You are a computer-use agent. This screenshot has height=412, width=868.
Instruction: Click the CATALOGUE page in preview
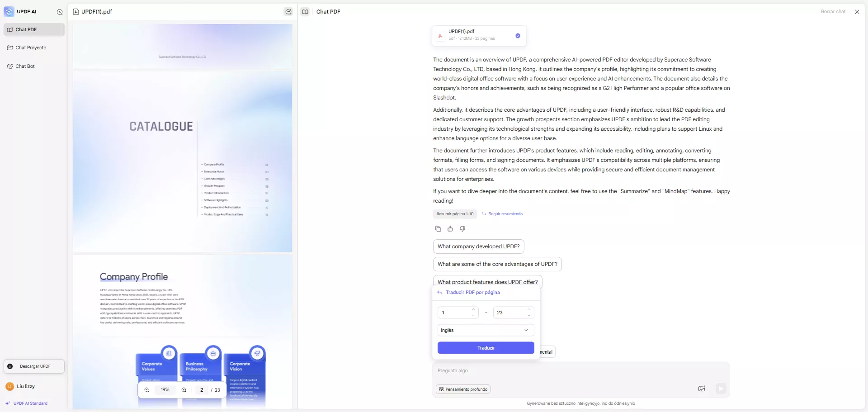tap(182, 161)
